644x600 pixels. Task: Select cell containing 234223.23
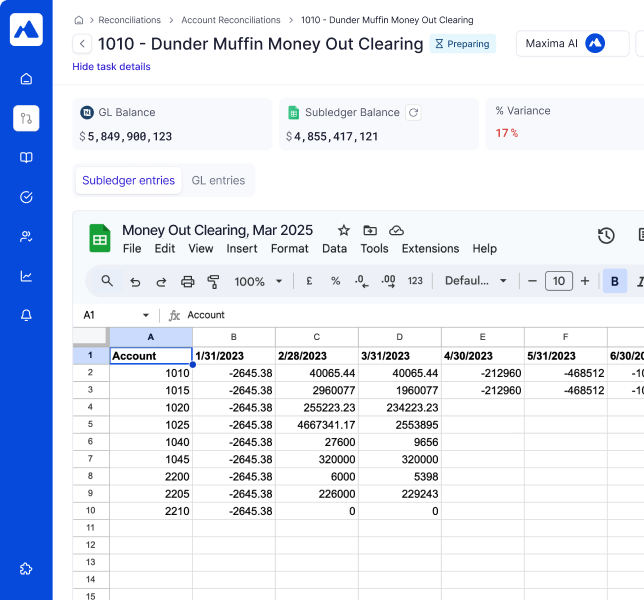tap(400, 407)
